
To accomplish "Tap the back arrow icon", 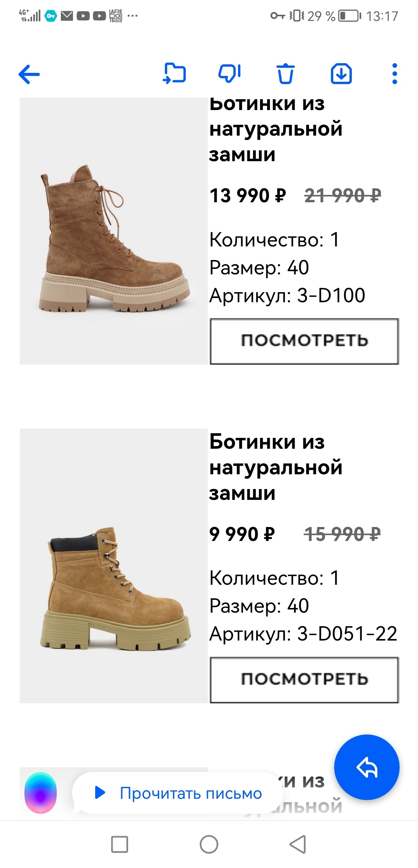I will pyautogui.click(x=29, y=74).
